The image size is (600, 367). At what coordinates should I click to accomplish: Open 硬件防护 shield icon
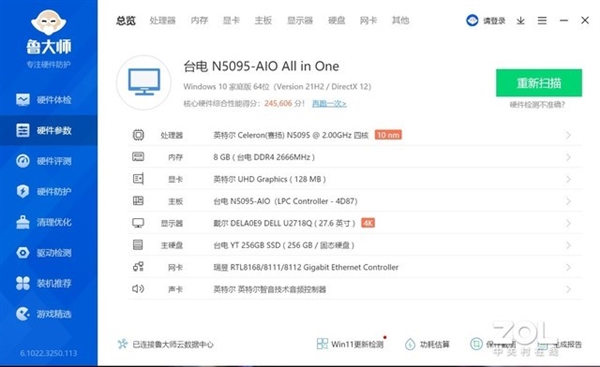[x=23, y=191]
